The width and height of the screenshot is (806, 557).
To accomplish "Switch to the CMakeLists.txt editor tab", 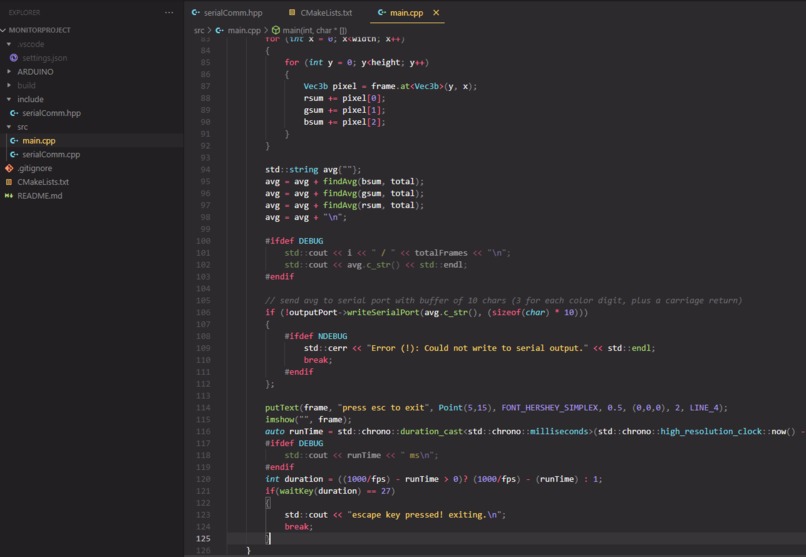I will coord(326,13).
